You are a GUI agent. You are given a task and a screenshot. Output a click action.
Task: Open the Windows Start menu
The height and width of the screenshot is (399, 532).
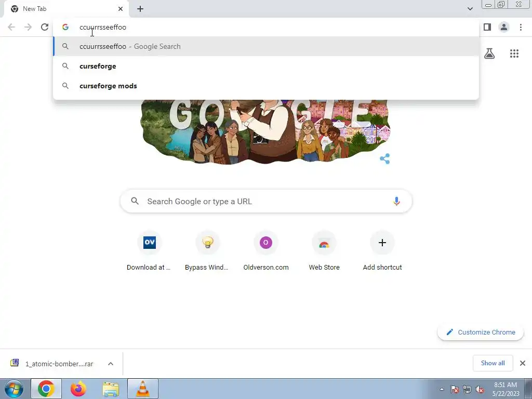pos(14,389)
